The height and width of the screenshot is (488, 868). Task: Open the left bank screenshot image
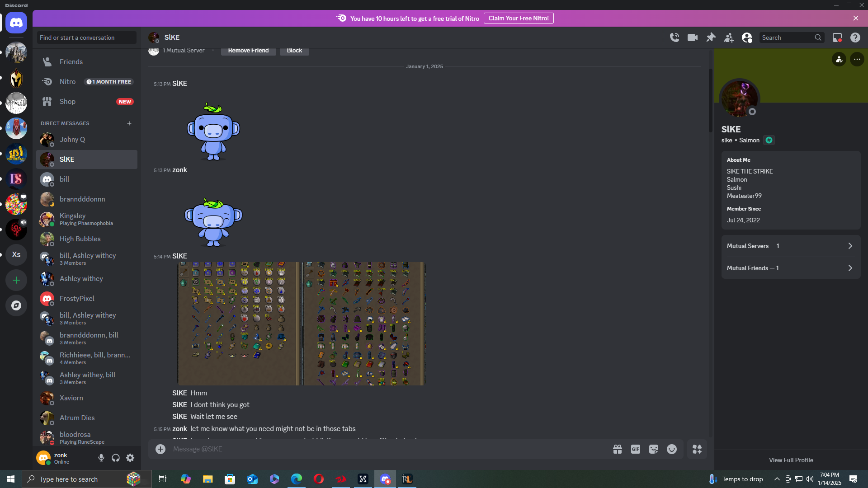pos(240,324)
